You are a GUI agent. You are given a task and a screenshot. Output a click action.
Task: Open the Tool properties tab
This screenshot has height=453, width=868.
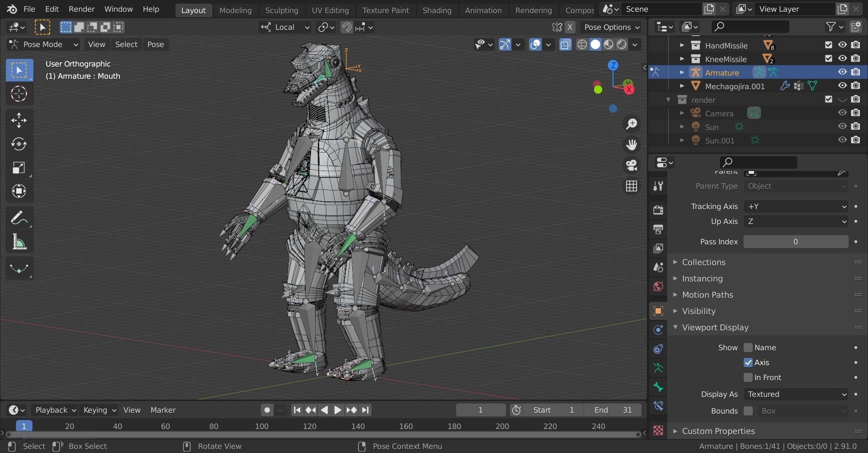point(658,186)
